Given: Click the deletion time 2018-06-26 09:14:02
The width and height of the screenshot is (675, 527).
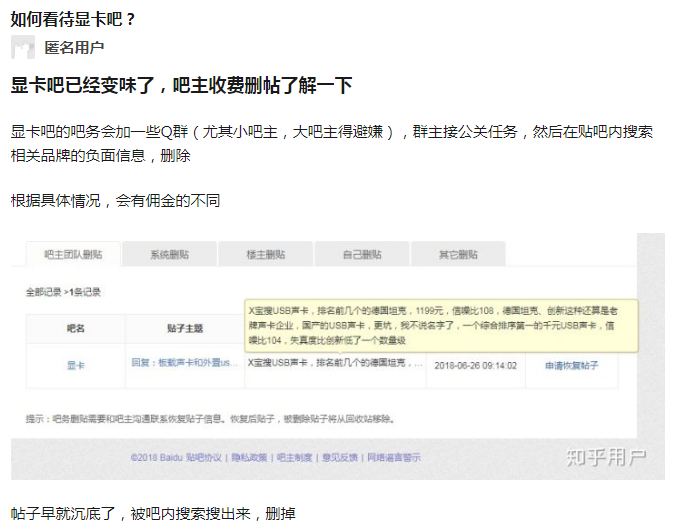Looking at the screenshot, I should pyautogui.click(x=476, y=366).
